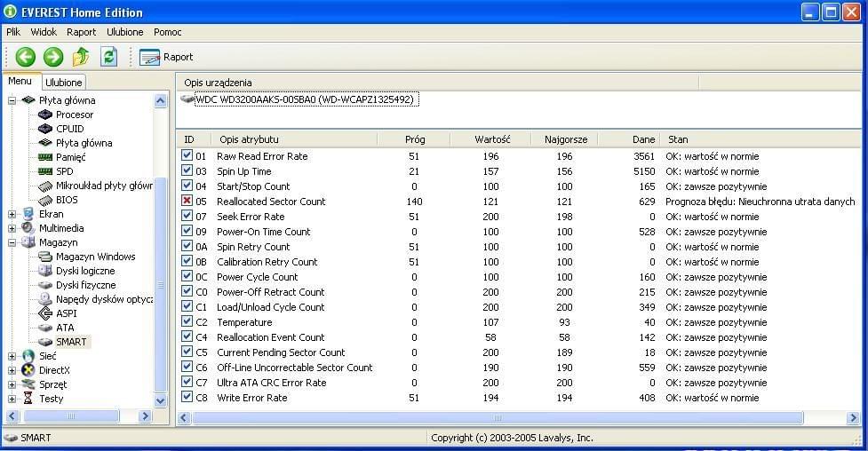This screenshot has height=451, width=868.
Task: Select the SMART tree item
Action: tap(71, 342)
